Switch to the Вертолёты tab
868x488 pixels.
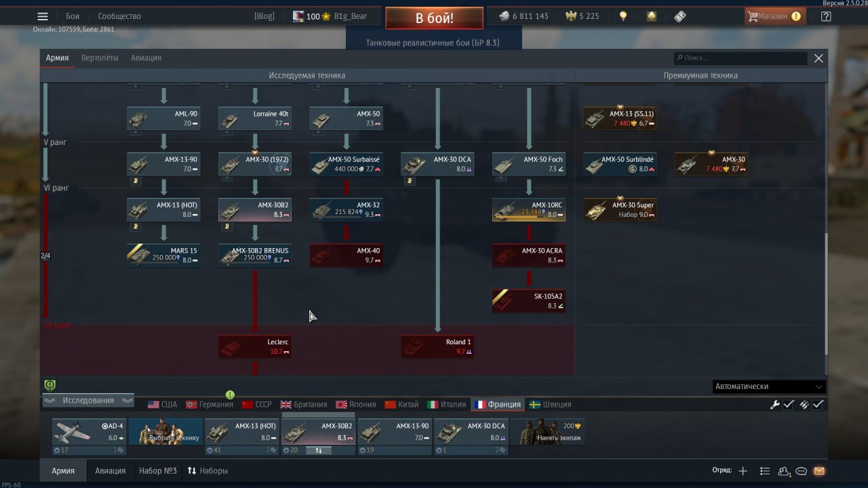(x=100, y=58)
